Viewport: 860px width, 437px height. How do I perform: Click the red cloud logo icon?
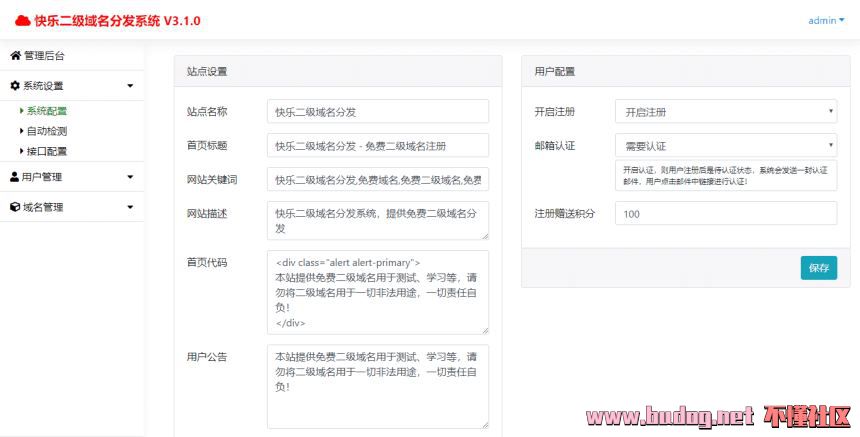pyautogui.click(x=22, y=20)
